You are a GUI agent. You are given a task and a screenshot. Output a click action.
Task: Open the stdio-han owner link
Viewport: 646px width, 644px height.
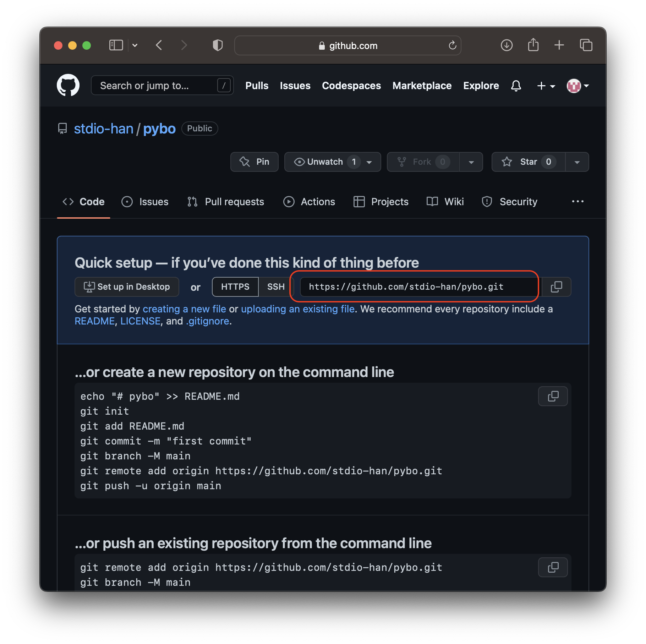104,129
